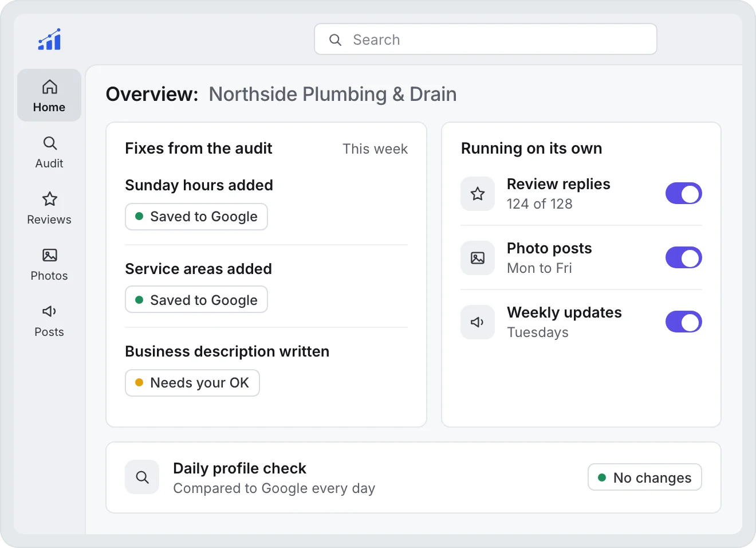Click the This week label

pos(375,149)
